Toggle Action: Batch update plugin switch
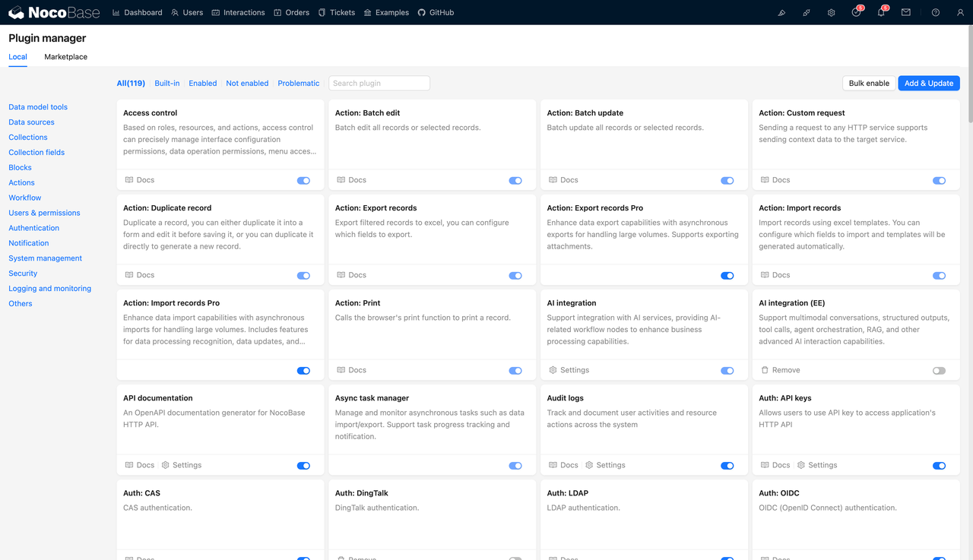Image resolution: width=973 pixels, height=560 pixels. tap(727, 181)
